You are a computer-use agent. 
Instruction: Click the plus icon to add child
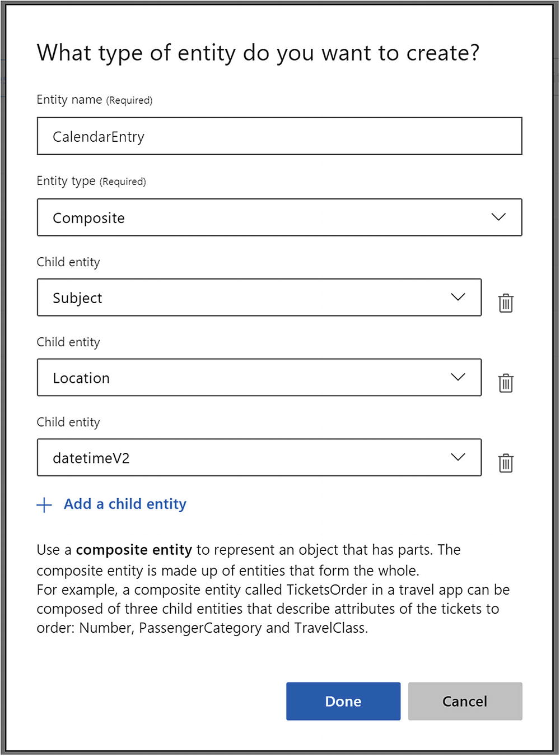tap(44, 505)
